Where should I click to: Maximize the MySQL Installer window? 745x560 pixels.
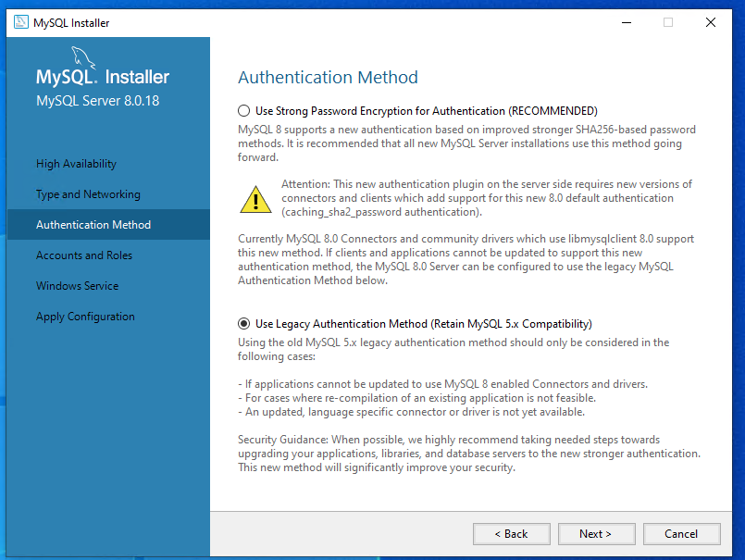click(x=668, y=22)
